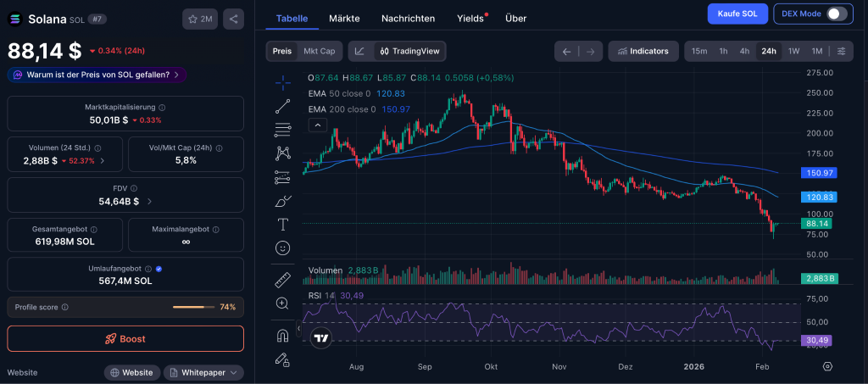The height and width of the screenshot is (384, 868).
Task: Switch price view to Mkt Cap
Action: pyautogui.click(x=319, y=51)
